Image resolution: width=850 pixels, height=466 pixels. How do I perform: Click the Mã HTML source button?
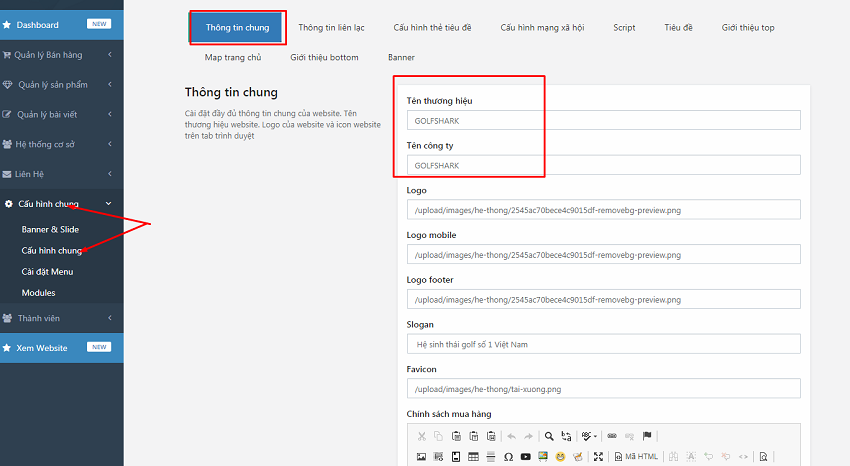[636, 457]
